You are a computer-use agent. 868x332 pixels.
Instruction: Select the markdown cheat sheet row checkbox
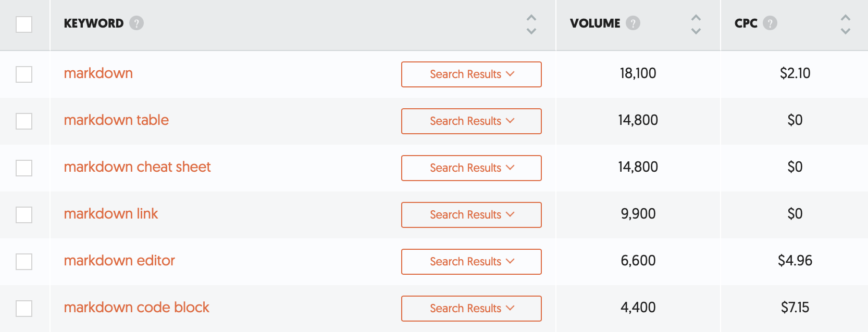[24, 168]
